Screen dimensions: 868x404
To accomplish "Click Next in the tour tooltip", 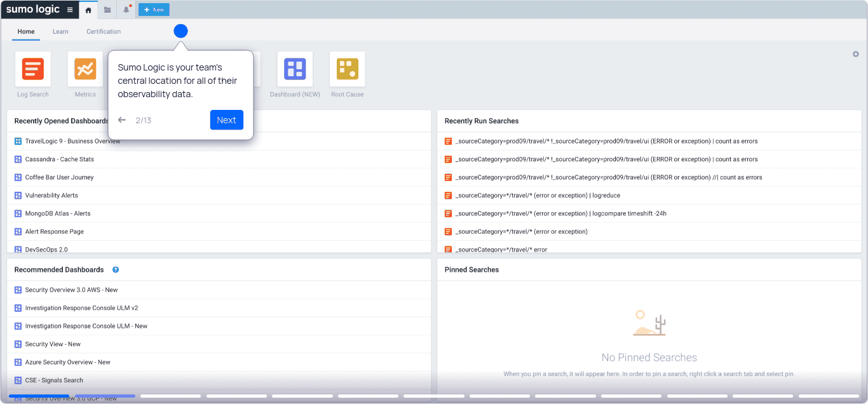I will [x=227, y=120].
